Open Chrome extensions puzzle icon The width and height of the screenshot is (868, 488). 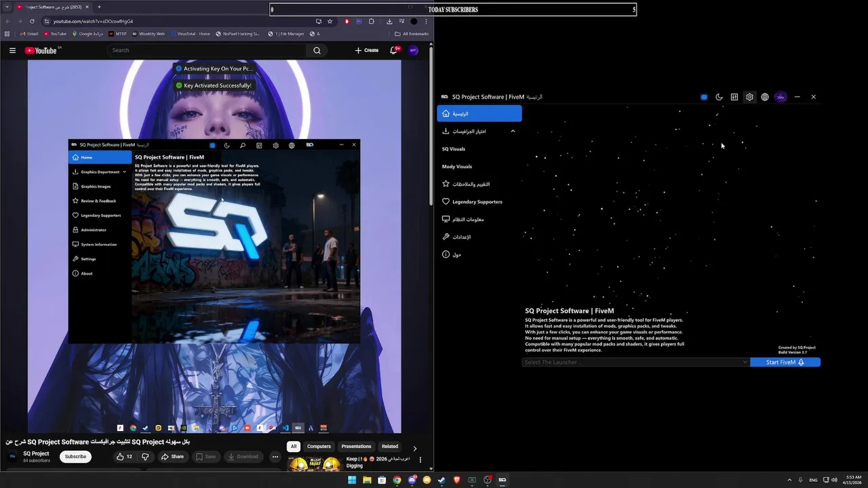click(372, 21)
